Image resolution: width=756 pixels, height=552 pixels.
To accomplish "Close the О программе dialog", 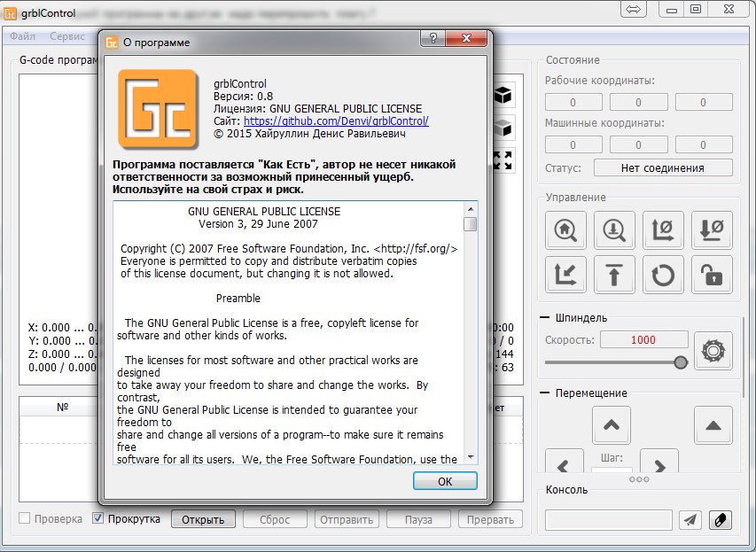I will (466, 38).
